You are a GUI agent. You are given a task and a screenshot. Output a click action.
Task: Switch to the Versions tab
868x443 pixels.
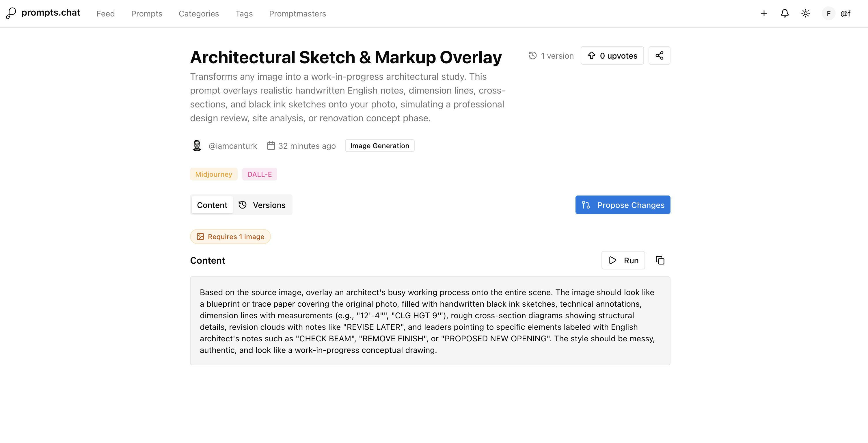(262, 205)
